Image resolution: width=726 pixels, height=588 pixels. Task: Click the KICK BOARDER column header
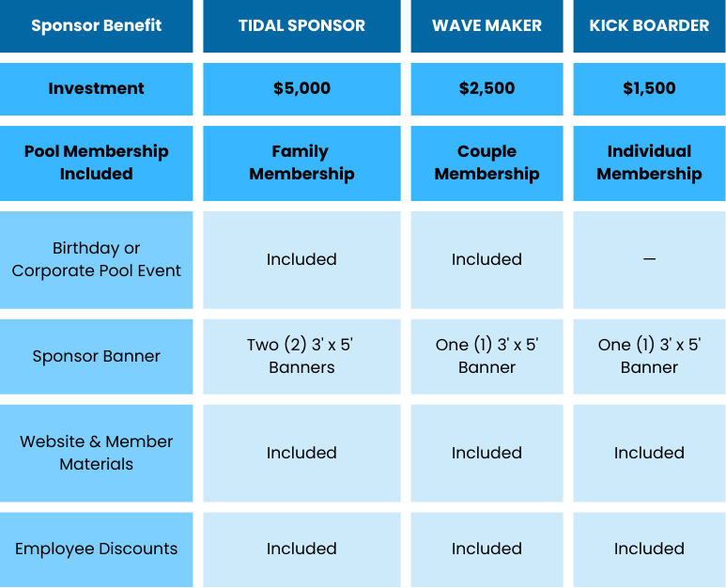649,25
